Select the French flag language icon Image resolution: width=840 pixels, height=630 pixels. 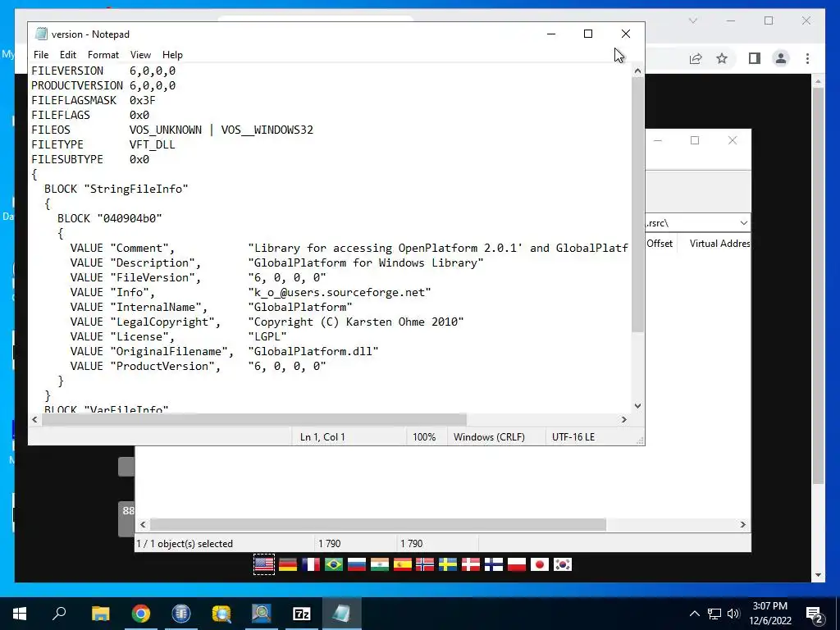pyautogui.click(x=311, y=564)
